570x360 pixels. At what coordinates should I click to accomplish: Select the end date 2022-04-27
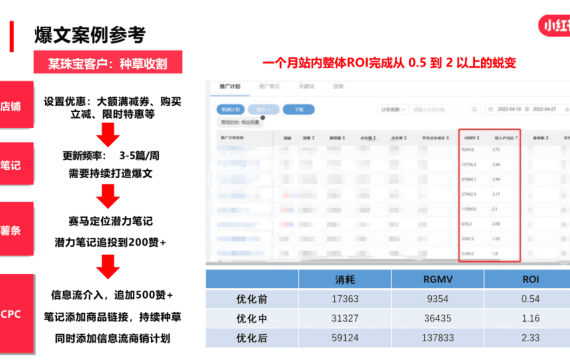[x=544, y=109]
